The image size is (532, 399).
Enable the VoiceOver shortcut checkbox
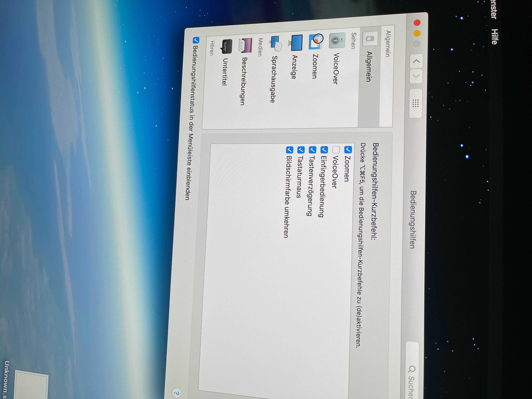click(336, 150)
